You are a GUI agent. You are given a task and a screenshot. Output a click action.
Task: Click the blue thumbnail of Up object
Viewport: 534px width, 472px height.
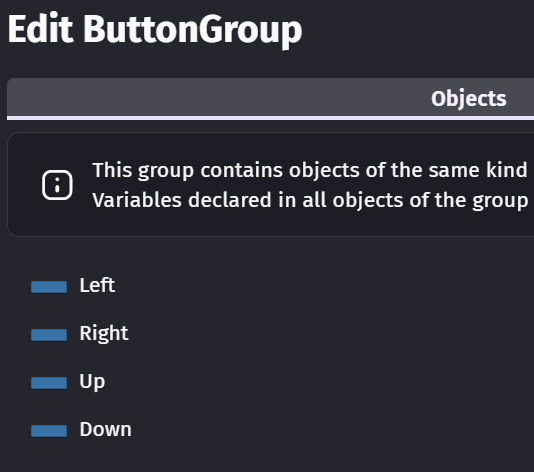pos(49,383)
